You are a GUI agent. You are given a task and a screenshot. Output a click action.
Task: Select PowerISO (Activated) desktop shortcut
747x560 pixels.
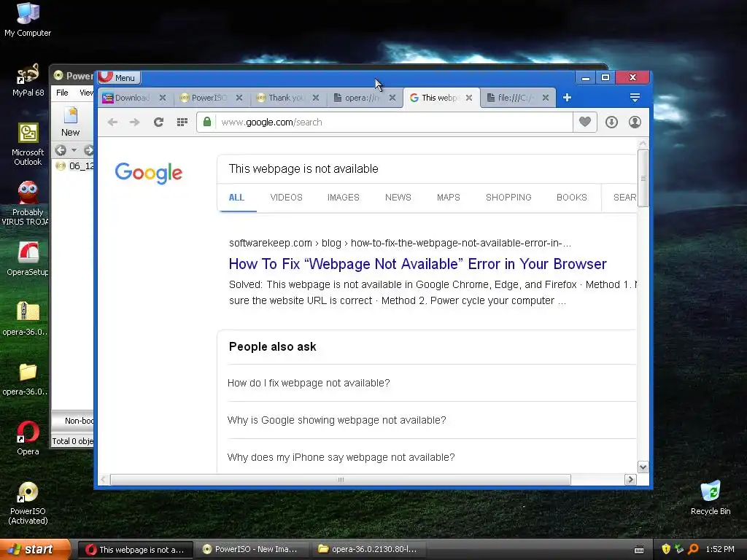[x=28, y=503]
